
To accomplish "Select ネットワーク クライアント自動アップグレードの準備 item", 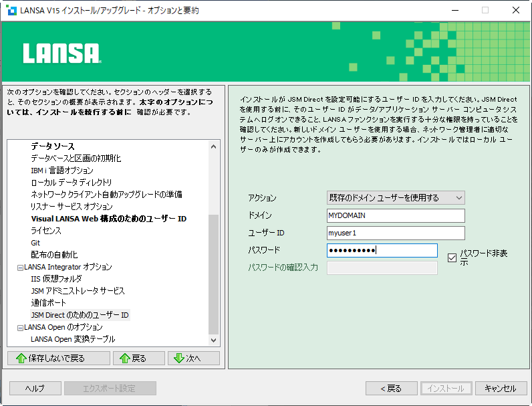I will (106, 195).
